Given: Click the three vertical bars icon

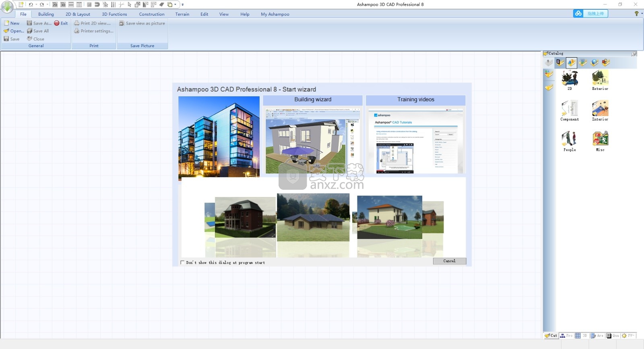Looking at the screenshot, I should (x=113, y=5).
